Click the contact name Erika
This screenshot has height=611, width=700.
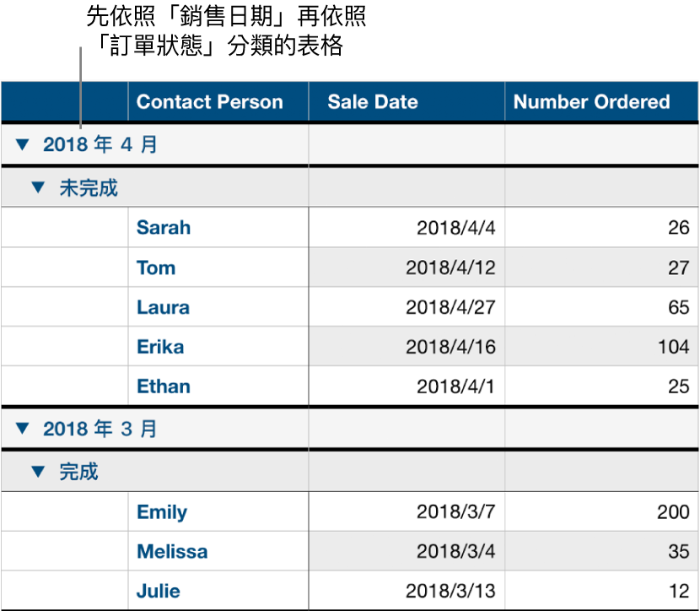pyautogui.click(x=160, y=347)
